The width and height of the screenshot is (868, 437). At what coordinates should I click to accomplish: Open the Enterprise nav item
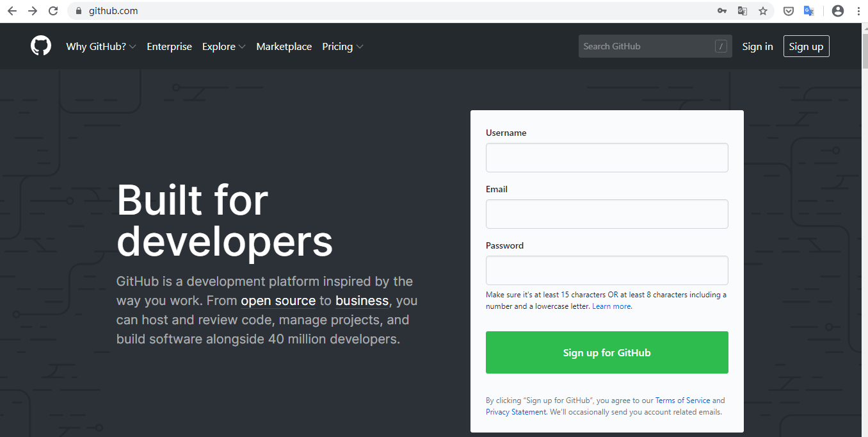click(x=169, y=46)
